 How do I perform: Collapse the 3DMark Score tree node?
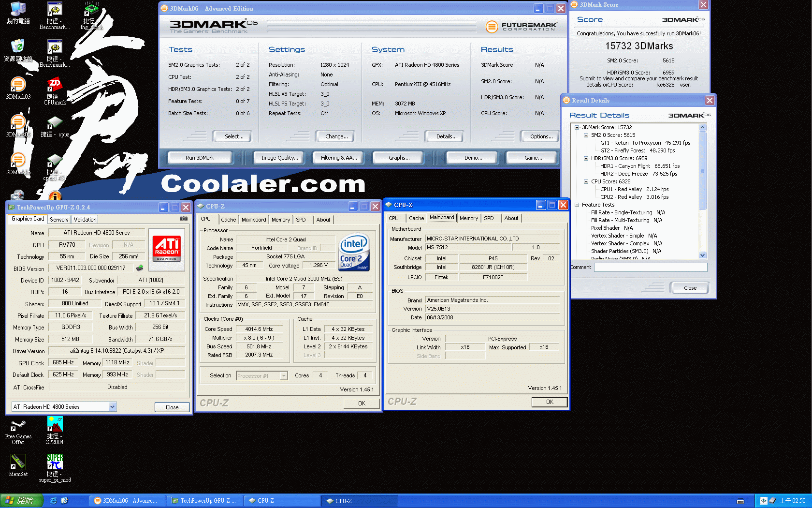point(577,128)
